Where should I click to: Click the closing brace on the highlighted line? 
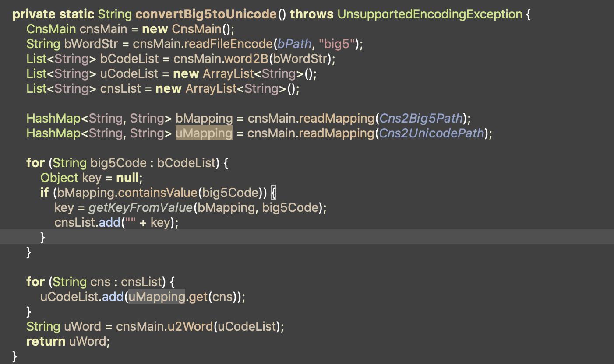(x=42, y=237)
